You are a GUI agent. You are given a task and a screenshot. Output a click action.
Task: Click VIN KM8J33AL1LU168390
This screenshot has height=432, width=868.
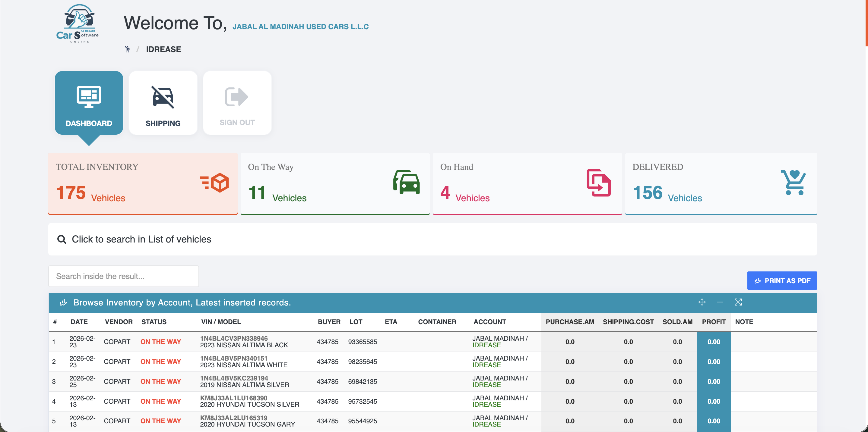click(x=234, y=398)
